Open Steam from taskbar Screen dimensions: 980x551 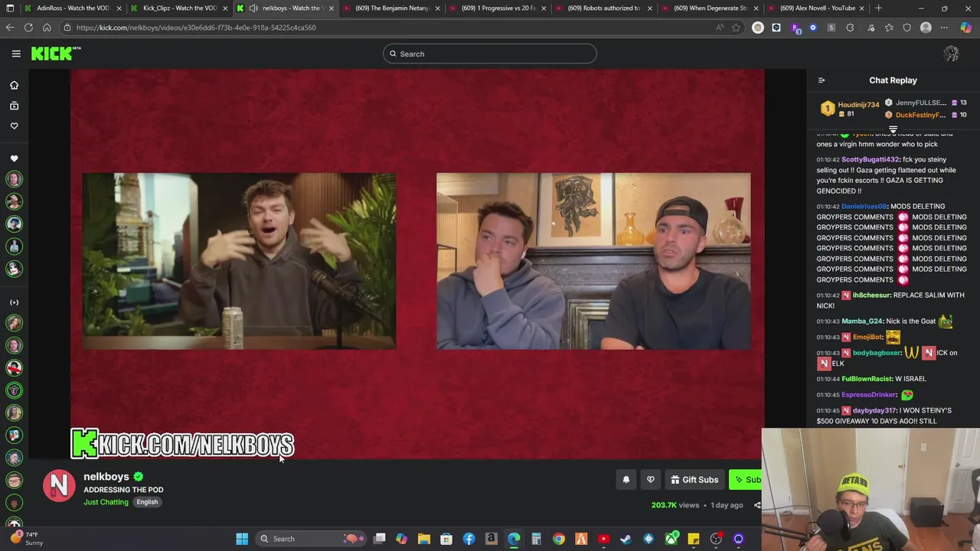[626, 539]
